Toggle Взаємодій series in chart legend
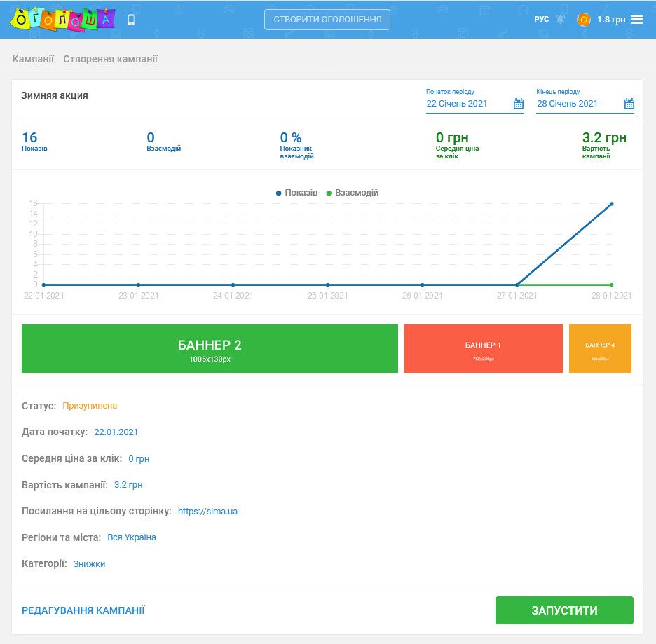 (x=353, y=193)
